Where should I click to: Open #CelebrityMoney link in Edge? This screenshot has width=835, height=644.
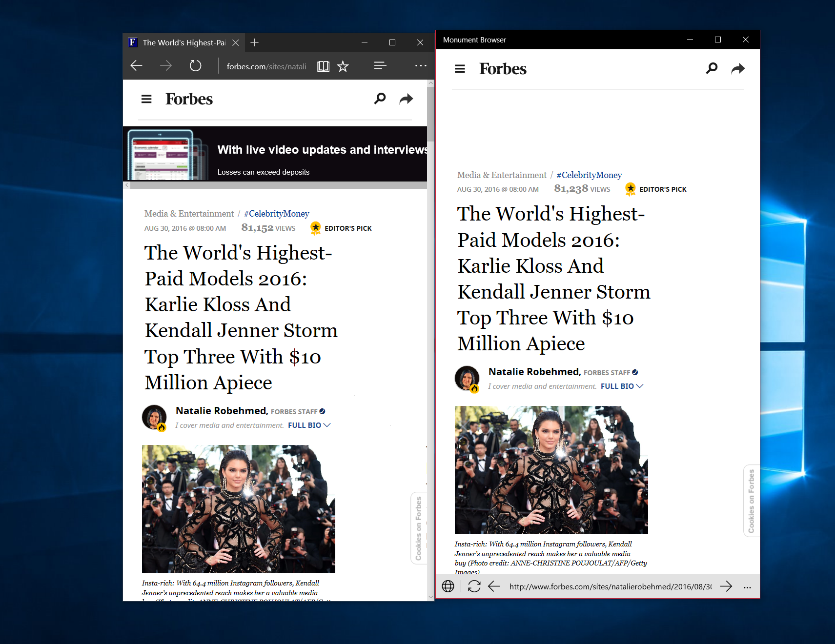[x=276, y=214]
